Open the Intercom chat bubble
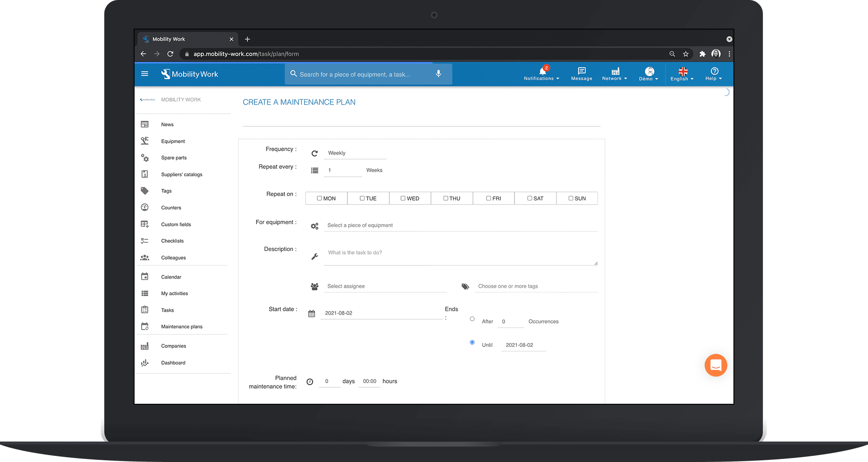The height and width of the screenshot is (462, 868). (715, 365)
